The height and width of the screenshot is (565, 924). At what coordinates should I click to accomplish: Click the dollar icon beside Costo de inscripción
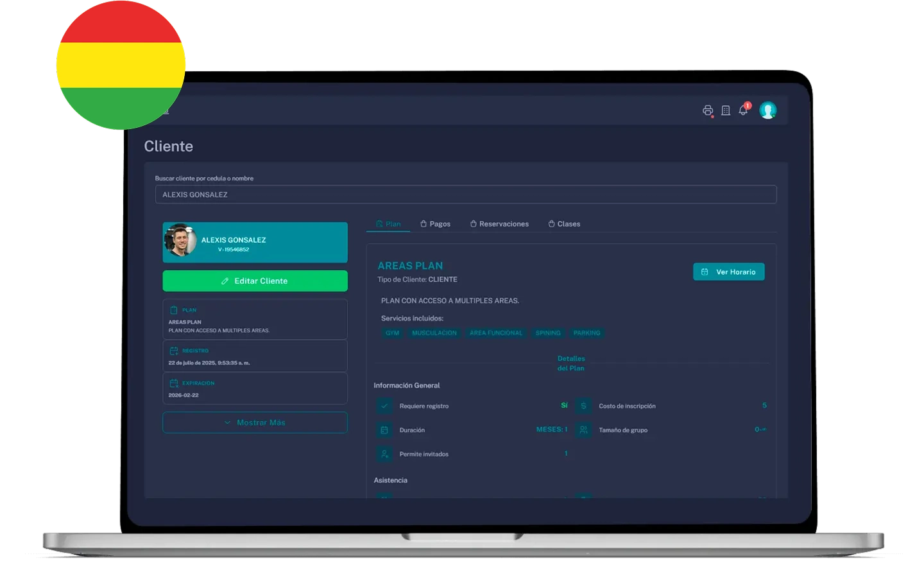click(583, 406)
